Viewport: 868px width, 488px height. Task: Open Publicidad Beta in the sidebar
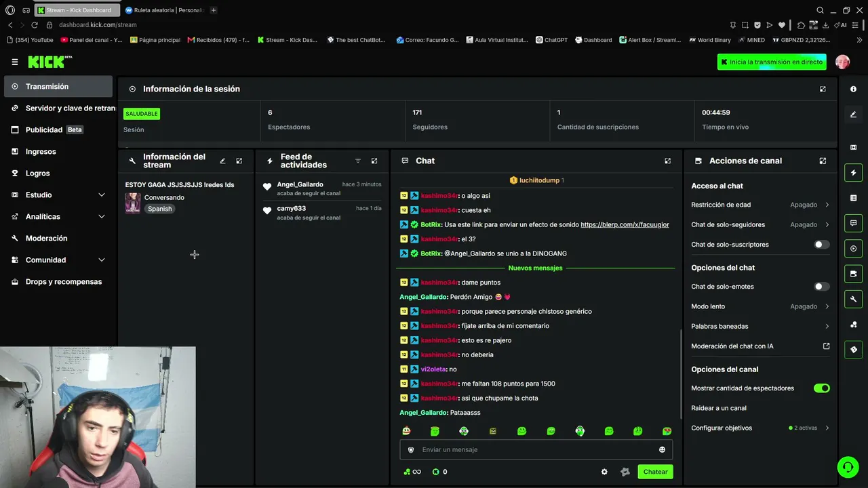(x=58, y=130)
